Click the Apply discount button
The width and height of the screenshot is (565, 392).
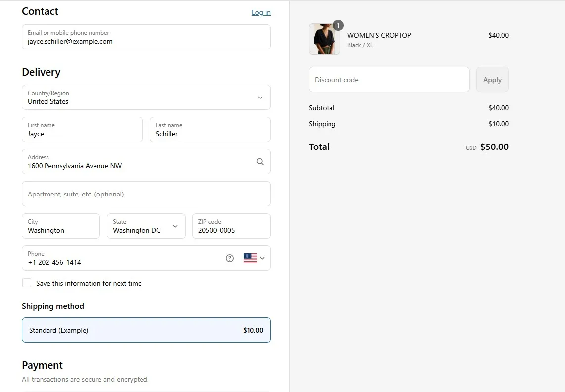click(x=492, y=79)
